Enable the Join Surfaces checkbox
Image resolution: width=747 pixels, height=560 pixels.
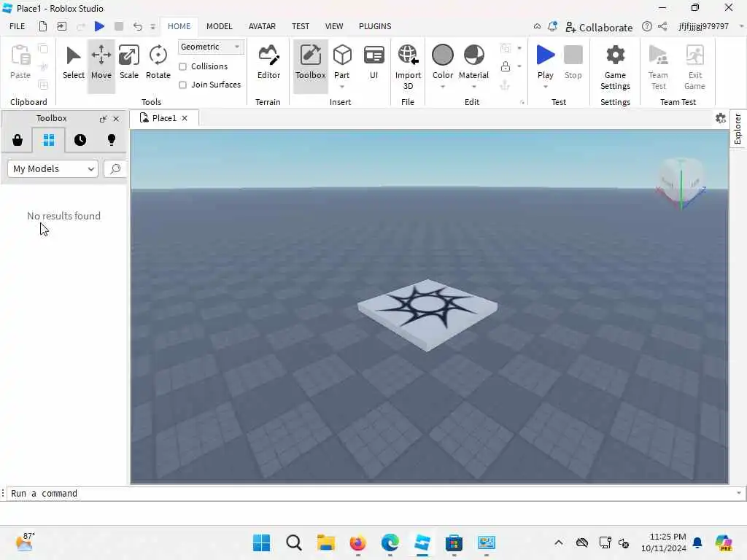point(182,85)
